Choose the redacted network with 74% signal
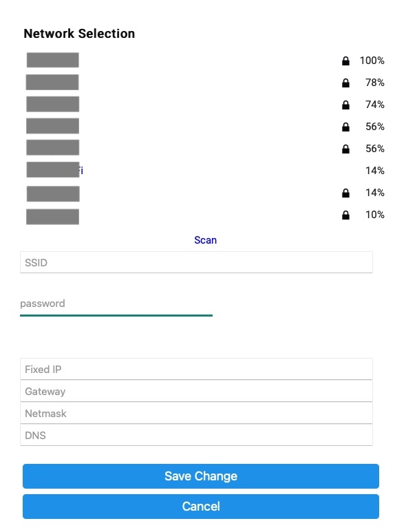406x532 pixels. pos(52,104)
